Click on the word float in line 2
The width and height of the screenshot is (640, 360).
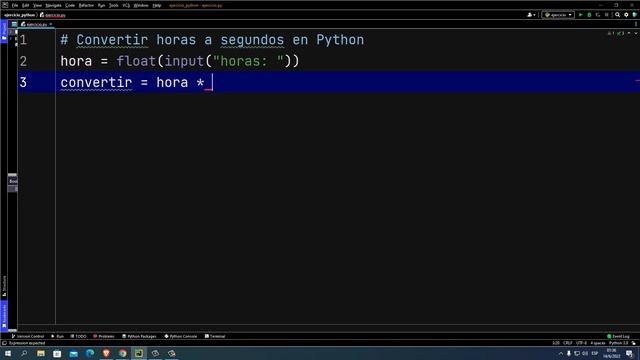136,61
